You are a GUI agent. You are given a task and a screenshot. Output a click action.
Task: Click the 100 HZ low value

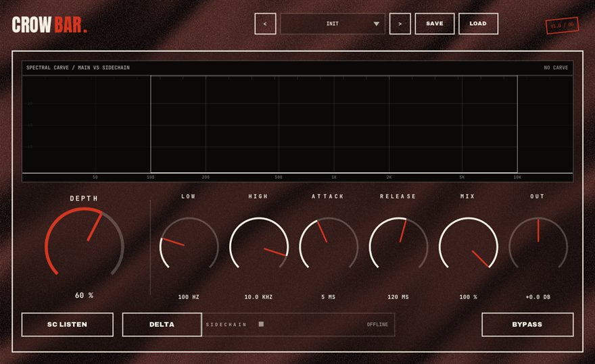tap(189, 297)
